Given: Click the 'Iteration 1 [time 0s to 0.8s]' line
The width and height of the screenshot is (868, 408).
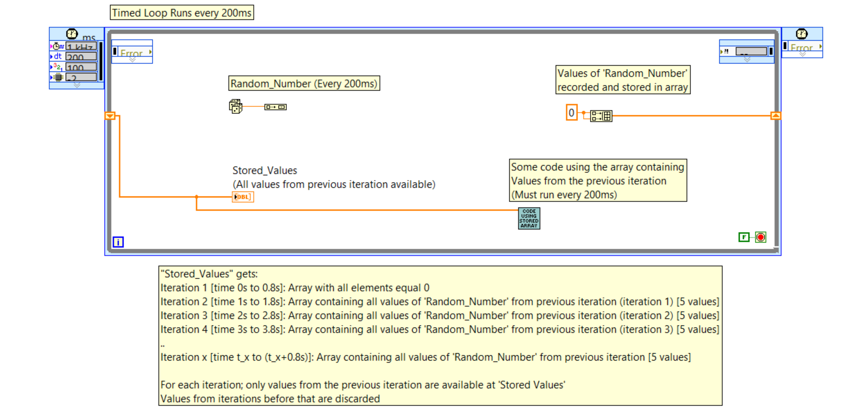Looking at the screenshot, I should click(295, 288).
